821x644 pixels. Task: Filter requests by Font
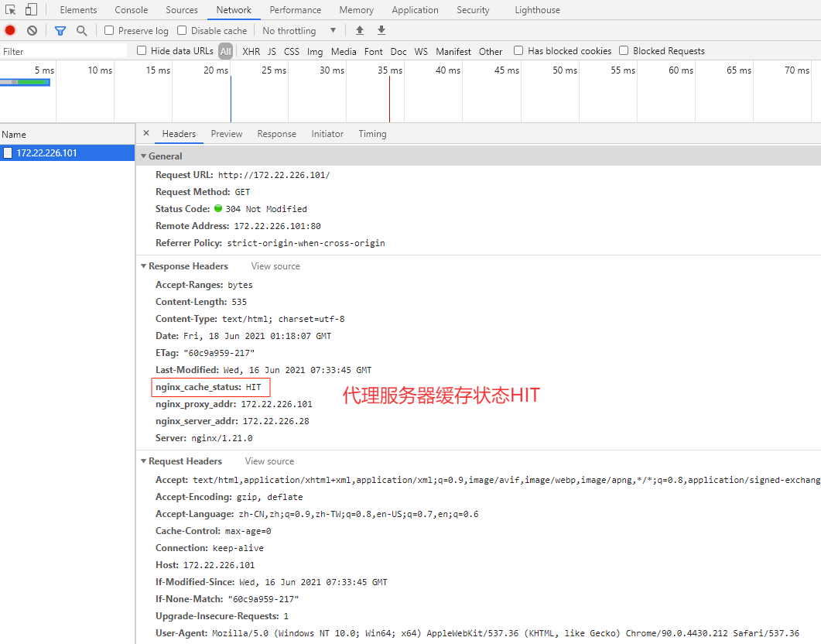point(373,51)
